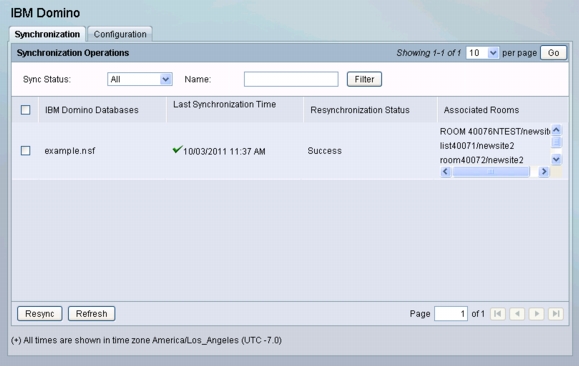Click the Refresh button

pos(92,313)
